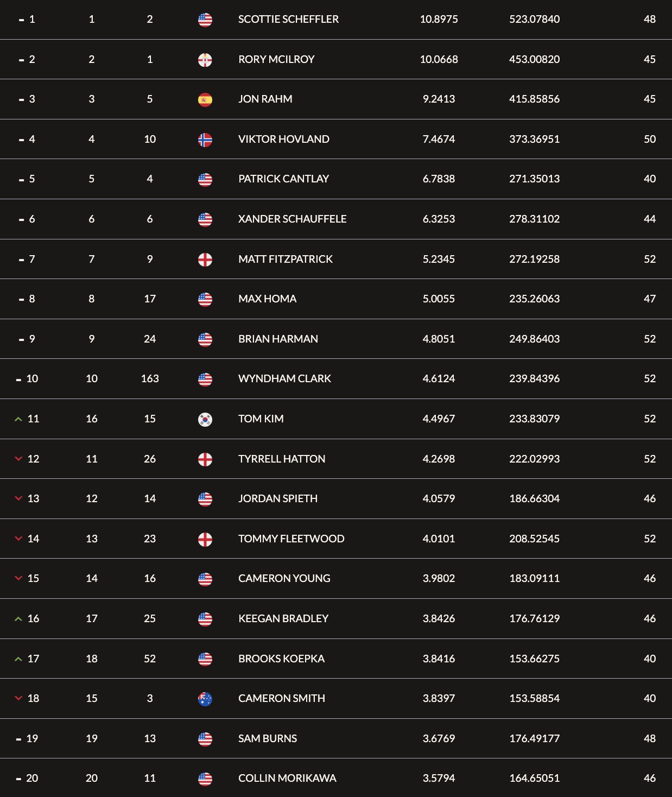
Task: Select the Xander Schauffele name link
Action: click(292, 219)
